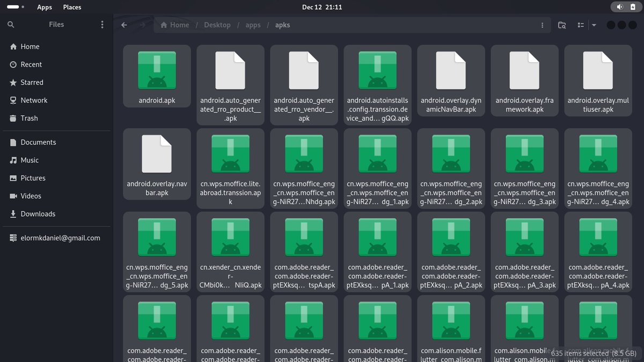Viewport: 644px width, 362px height.
Task: Click apps in the path bar
Action: pyautogui.click(x=253, y=25)
